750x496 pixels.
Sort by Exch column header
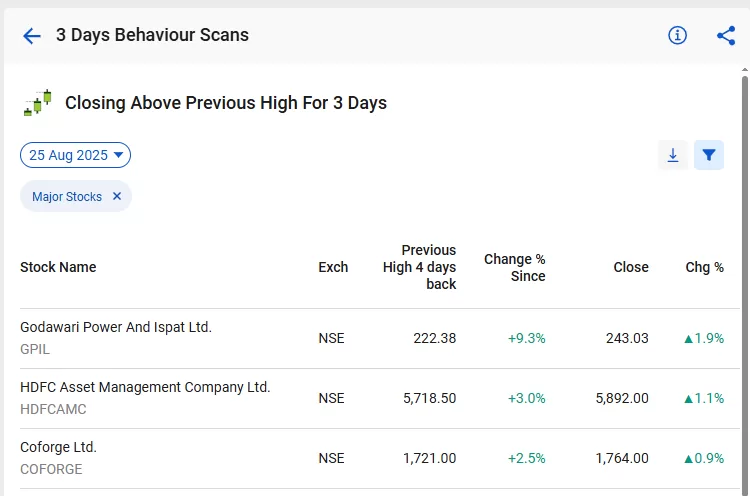point(333,267)
